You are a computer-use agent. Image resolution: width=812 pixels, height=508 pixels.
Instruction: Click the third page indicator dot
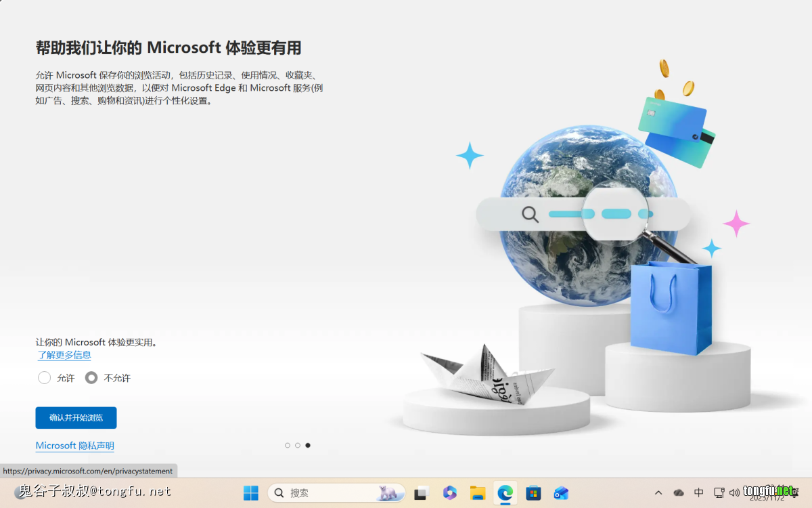[x=308, y=446]
